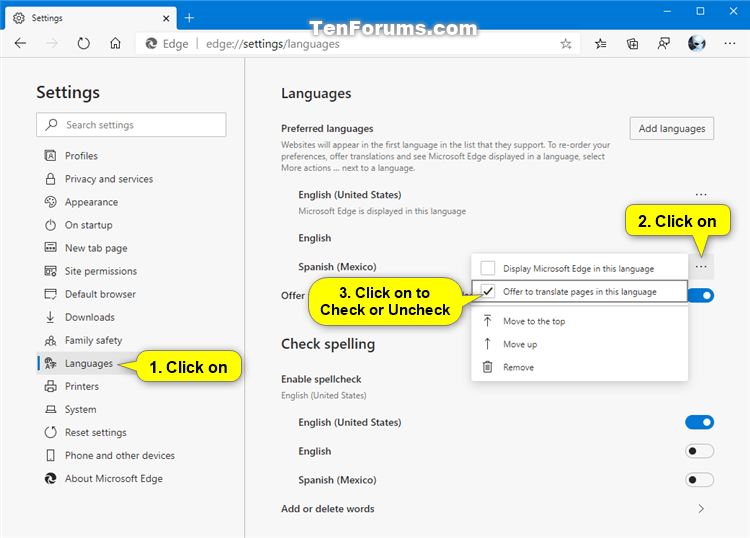Close the Settings tab
Viewport: 750px width, 538px height.
click(166, 18)
